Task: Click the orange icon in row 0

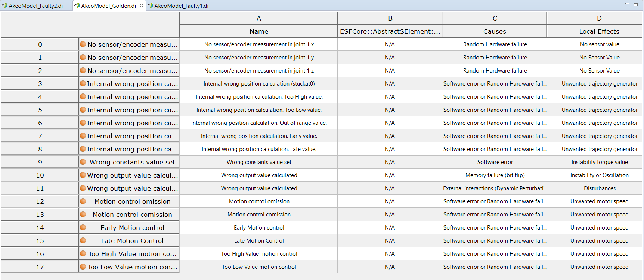Action: pyautogui.click(x=83, y=44)
